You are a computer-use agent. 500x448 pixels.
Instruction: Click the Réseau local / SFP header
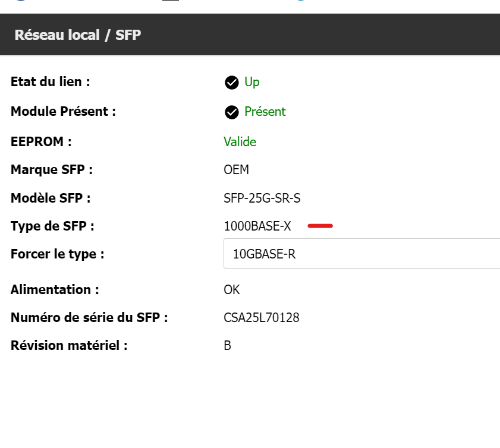click(x=78, y=34)
